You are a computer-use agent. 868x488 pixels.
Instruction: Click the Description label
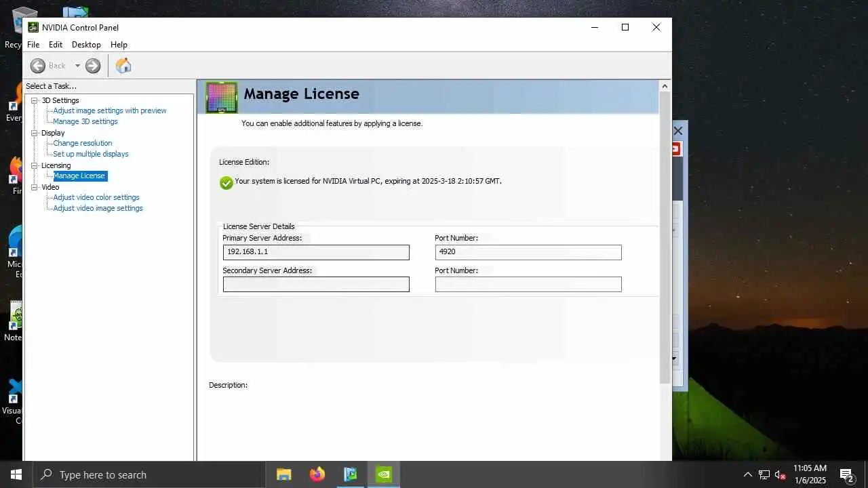click(228, 385)
